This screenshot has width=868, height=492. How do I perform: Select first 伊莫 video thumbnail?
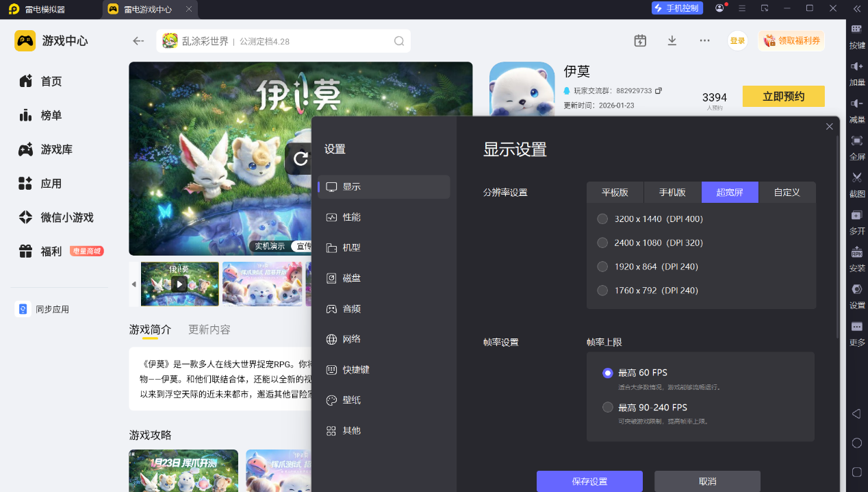pos(180,284)
